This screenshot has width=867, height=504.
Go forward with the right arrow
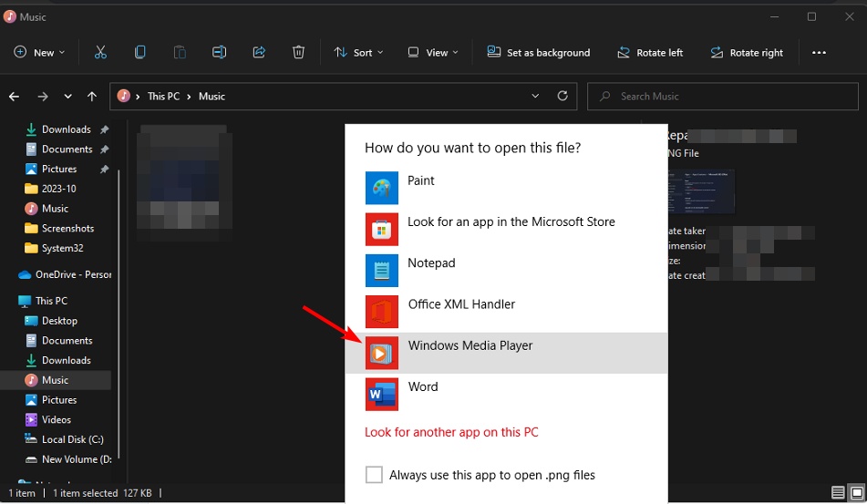(x=43, y=97)
